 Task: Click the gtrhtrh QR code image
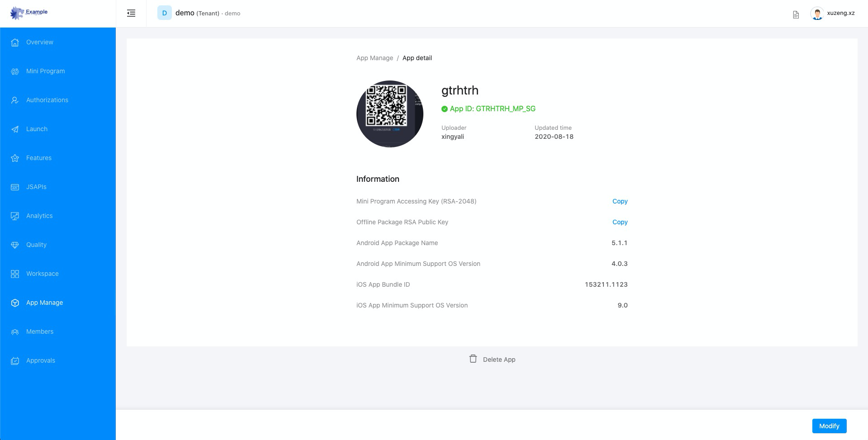(x=389, y=114)
